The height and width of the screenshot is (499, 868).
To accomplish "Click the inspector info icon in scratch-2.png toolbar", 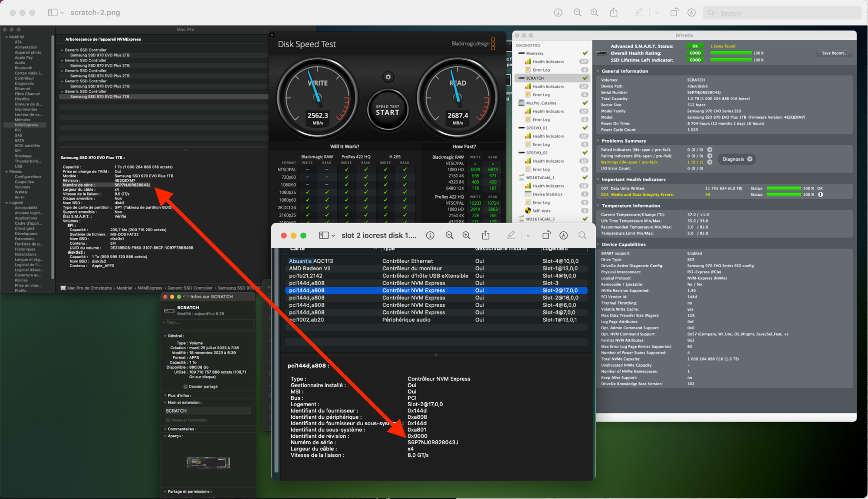I will pyautogui.click(x=558, y=13).
